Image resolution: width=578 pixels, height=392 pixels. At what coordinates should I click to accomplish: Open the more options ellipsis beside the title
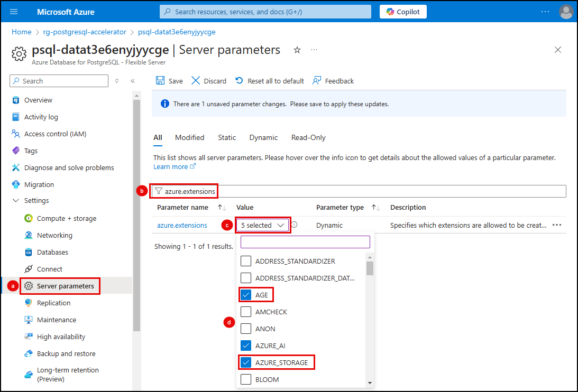[x=314, y=50]
